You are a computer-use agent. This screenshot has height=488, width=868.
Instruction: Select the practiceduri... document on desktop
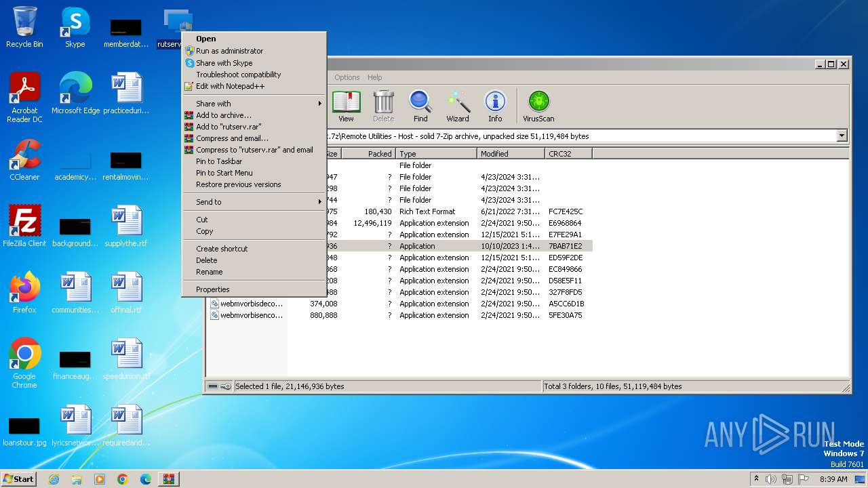[x=126, y=94]
